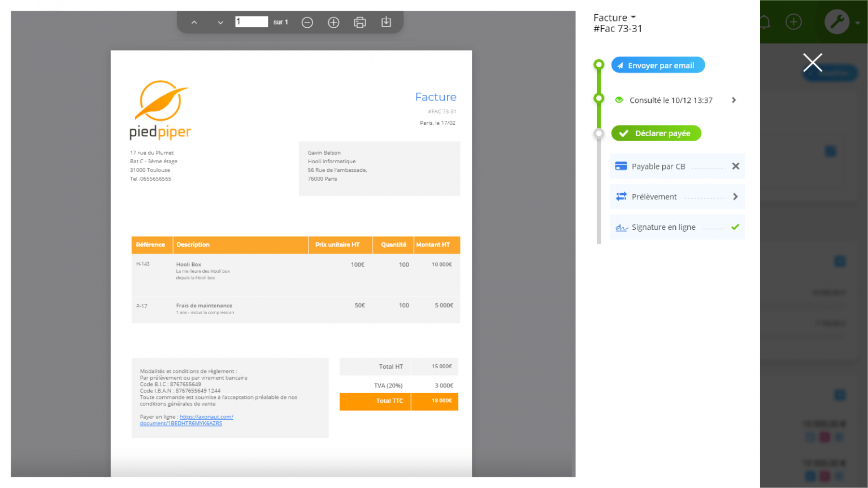The width and height of the screenshot is (868, 488).
Task: Open the Prélèvement option
Action: 677,197
